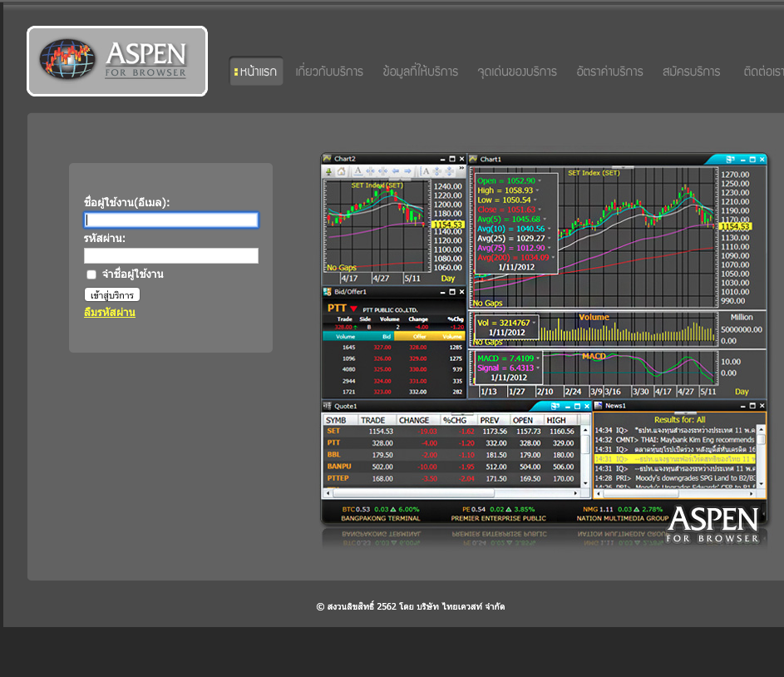
Task: Go to เกี่ยวกับบริการ menu item
Action: point(329,72)
